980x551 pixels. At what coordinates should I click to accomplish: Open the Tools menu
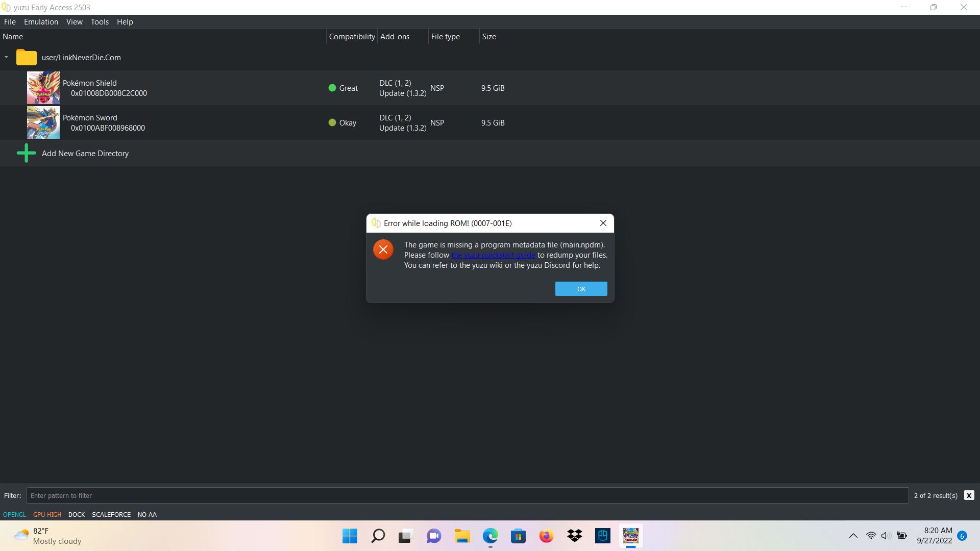coord(100,22)
